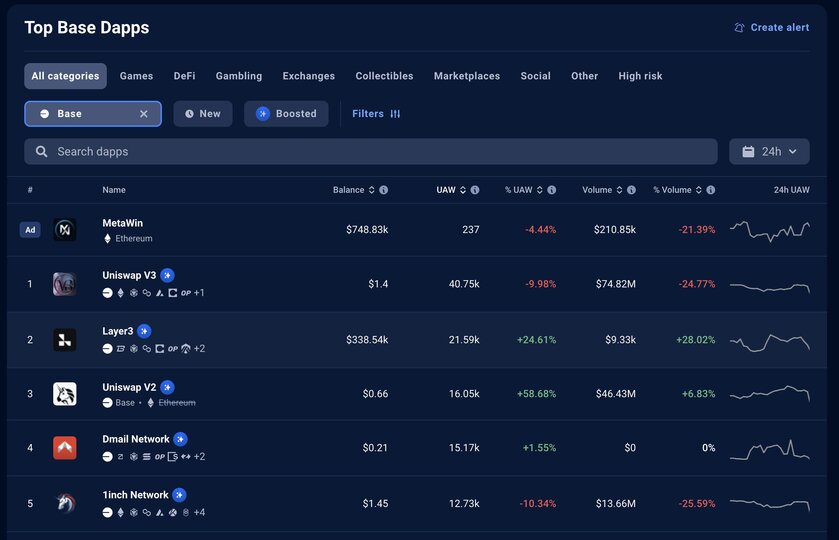This screenshot has height=540, width=839.
Task: Open the 24h time range dropdown
Action: (769, 151)
